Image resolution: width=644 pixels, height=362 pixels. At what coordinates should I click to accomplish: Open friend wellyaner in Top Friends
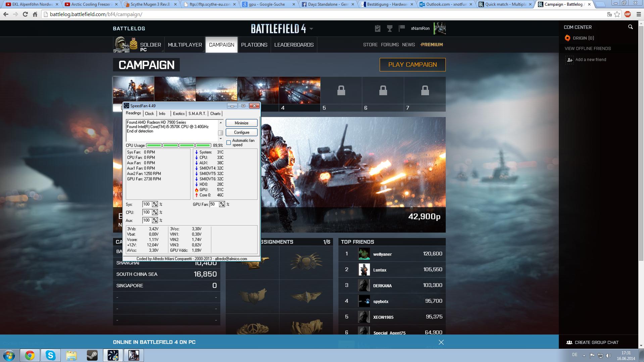(x=392, y=254)
